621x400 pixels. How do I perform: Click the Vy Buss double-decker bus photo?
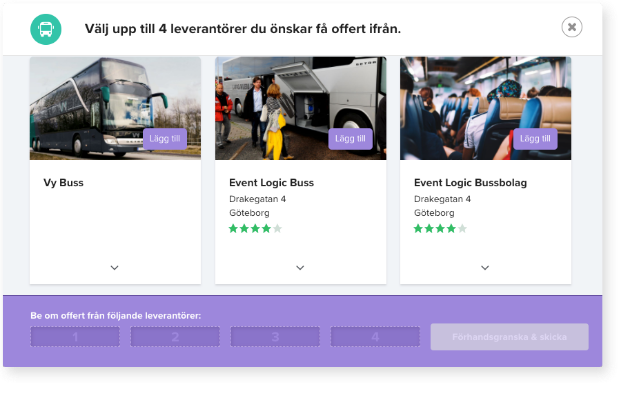[x=115, y=108]
